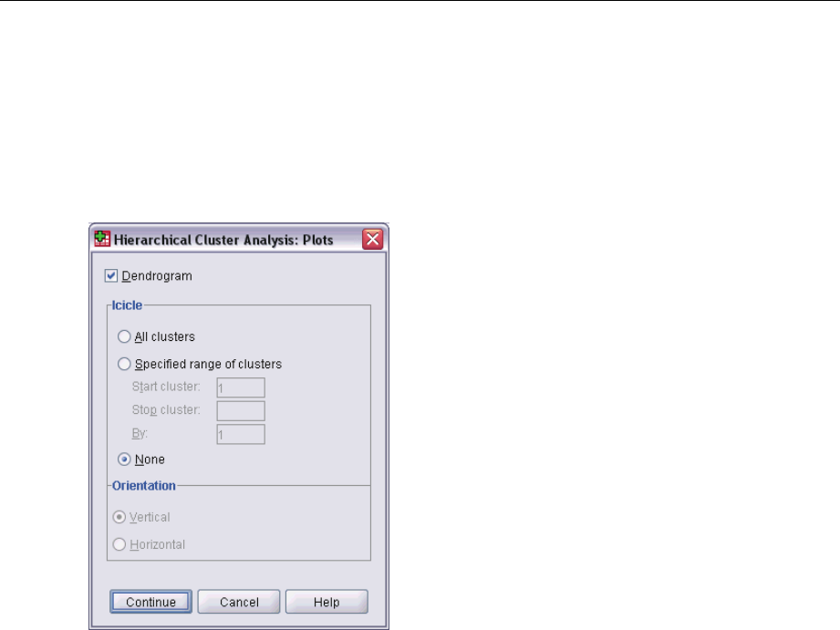The width and height of the screenshot is (840, 630).
Task: Select the None icicle option
Action: pos(124,460)
